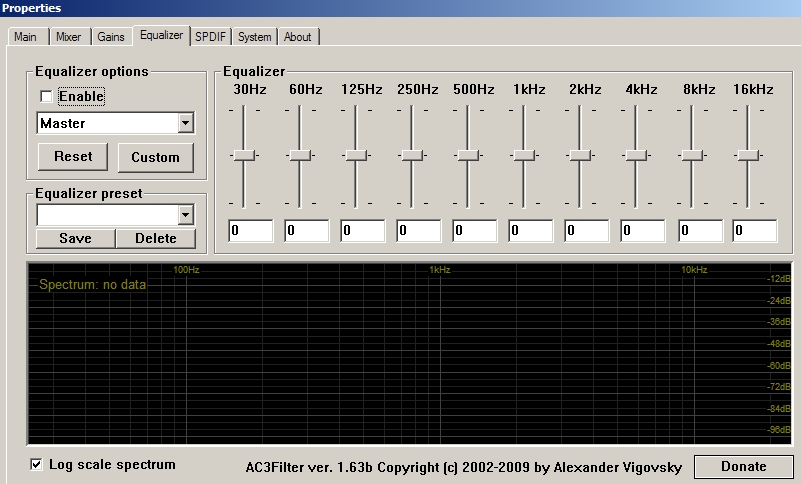Focus the 2kHz gain value field
The height and width of the screenshot is (484, 801).
pos(586,231)
